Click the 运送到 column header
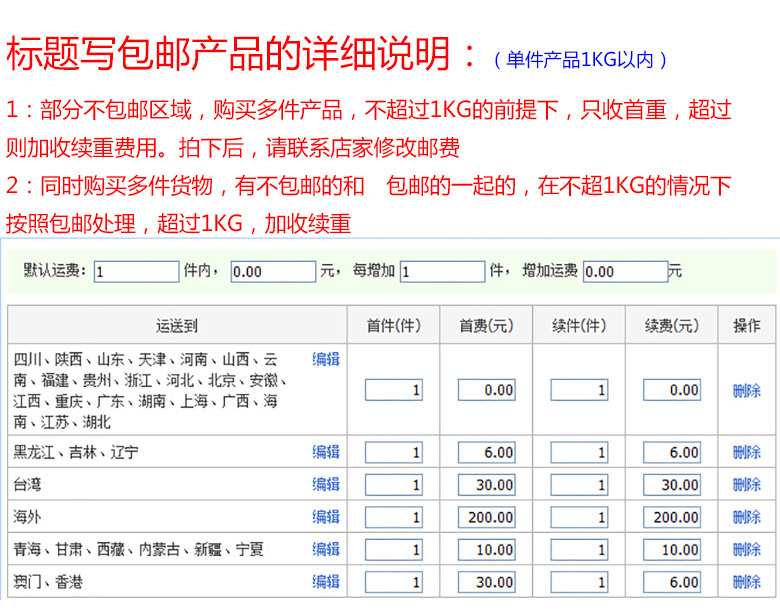Viewport: 780px width, 614px height. (x=177, y=325)
